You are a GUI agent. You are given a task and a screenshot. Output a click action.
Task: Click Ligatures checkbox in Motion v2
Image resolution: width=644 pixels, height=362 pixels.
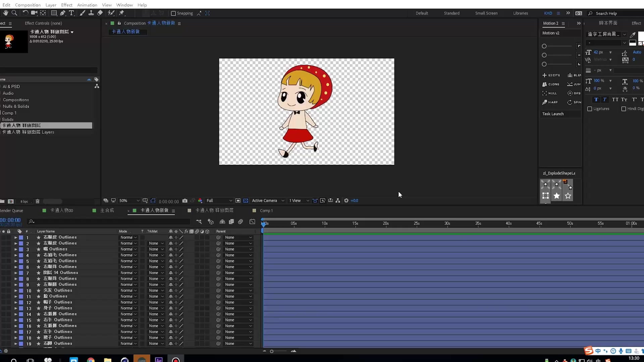tap(590, 109)
